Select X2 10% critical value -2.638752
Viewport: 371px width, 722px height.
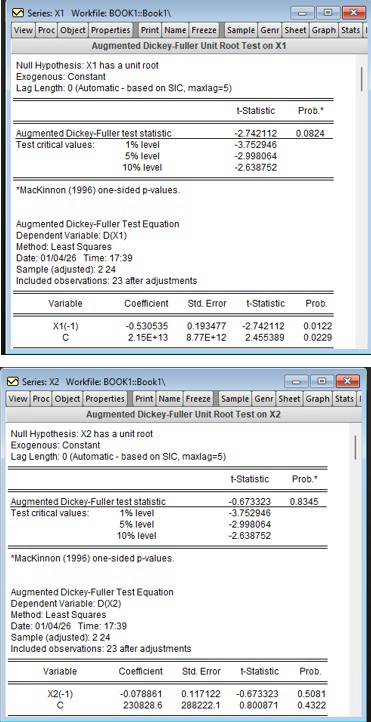(x=249, y=536)
